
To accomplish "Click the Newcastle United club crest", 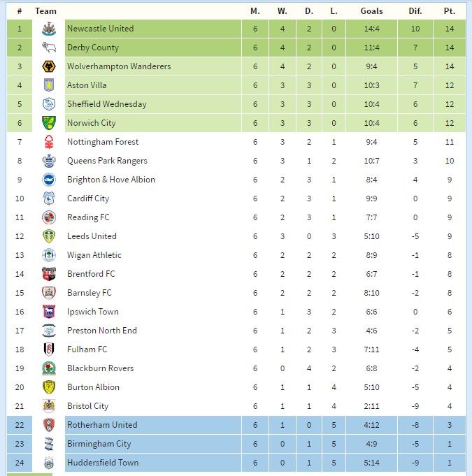I will click(48, 29).
